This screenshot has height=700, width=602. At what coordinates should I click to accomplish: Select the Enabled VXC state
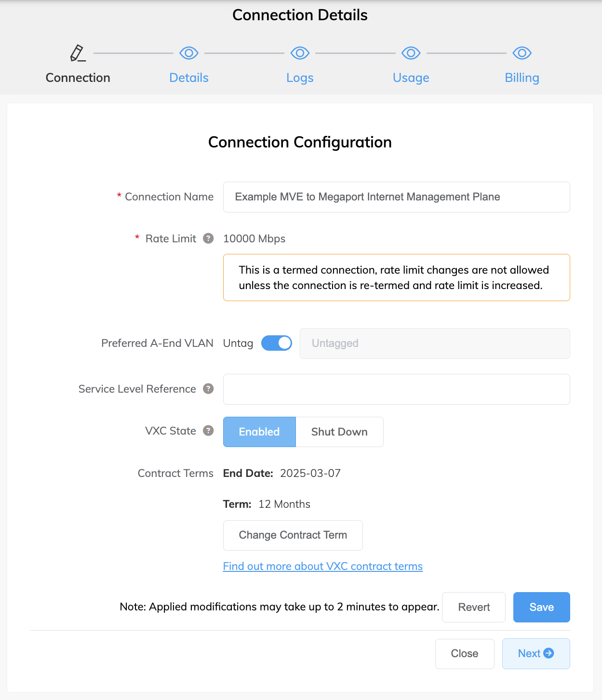[x=259, y=432]
